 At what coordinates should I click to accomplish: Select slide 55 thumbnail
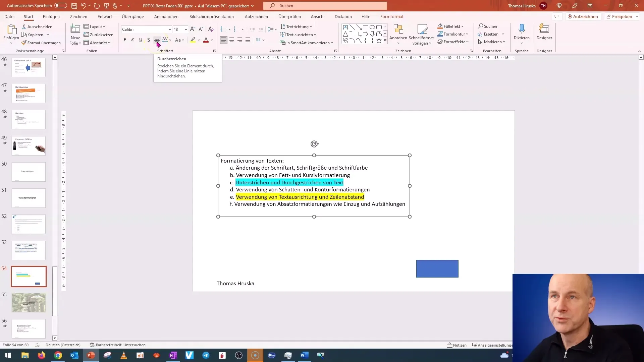(29, 303)
